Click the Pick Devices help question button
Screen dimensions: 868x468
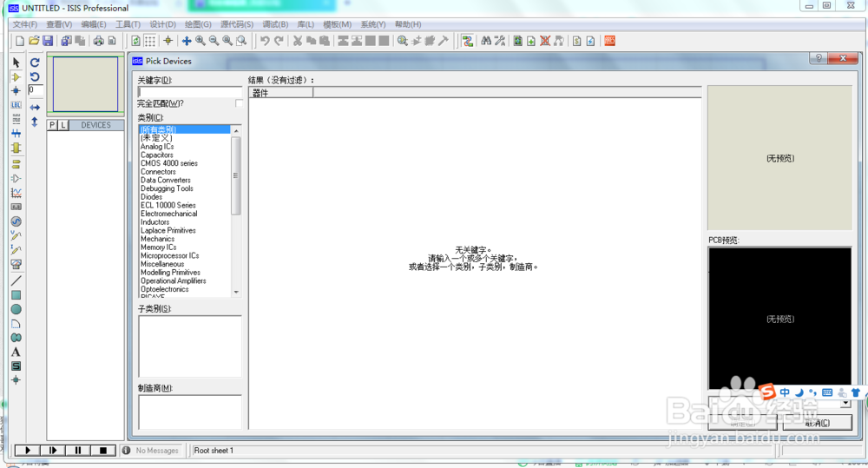[819, 58]
